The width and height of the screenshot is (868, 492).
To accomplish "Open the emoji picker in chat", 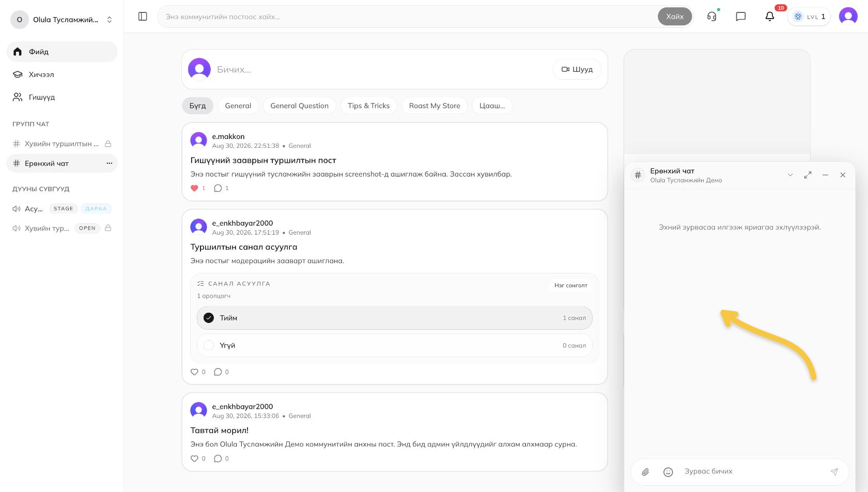I will pos(668,472).
